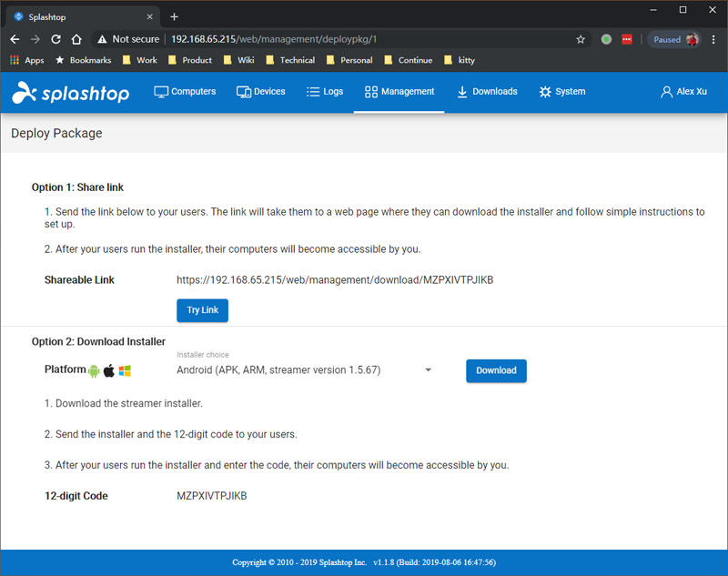The height and width of the screenshot is (576, 728).
Task: Select the Android platform icon
Action: click(94, 370)
